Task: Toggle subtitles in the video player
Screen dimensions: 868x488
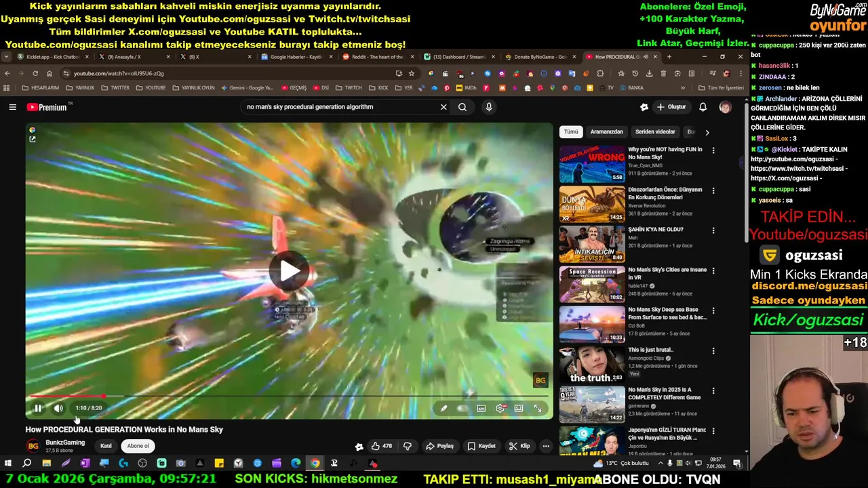Action: (x=481, y=408)
